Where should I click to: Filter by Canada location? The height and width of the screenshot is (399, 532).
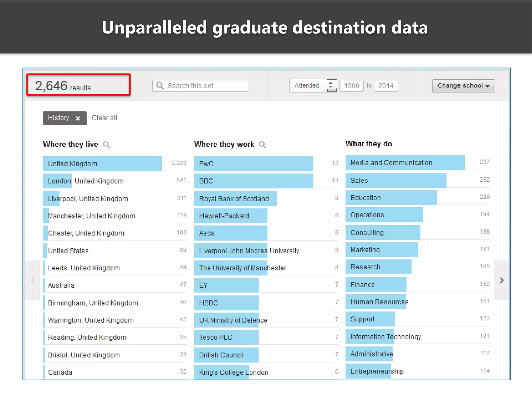tap(115, 372)
